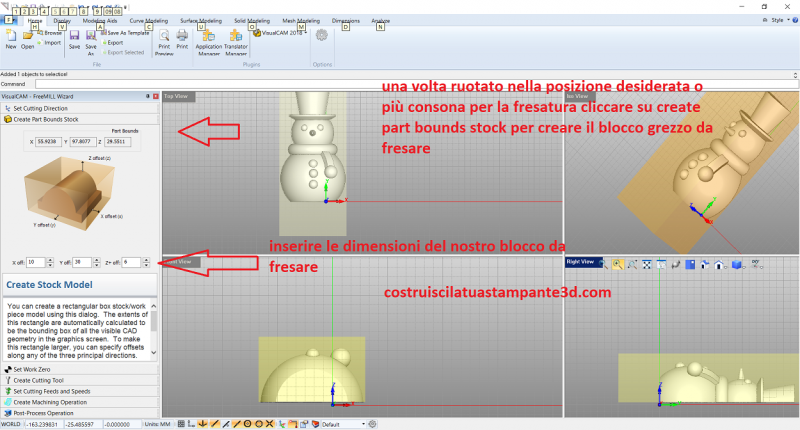This screenshot has height=430, width=800.
Task: Open the Curve Modeling ribbon tab
Action: (x=148, y=21)
